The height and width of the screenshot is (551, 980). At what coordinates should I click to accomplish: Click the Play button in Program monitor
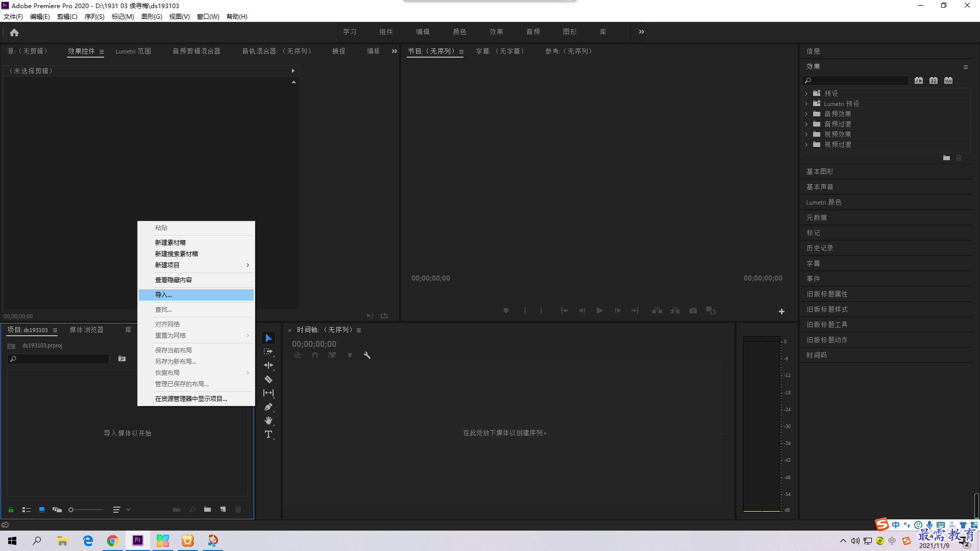click(600, 310)
